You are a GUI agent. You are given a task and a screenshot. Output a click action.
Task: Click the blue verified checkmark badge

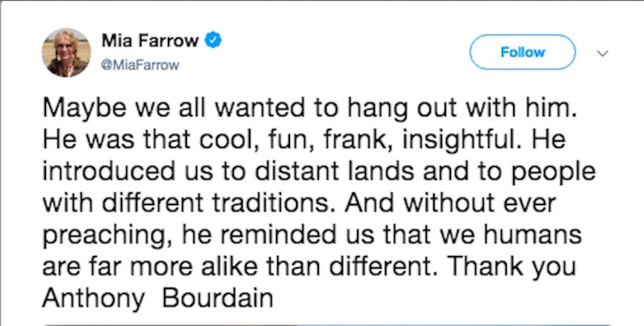click(x=214, y=42)
